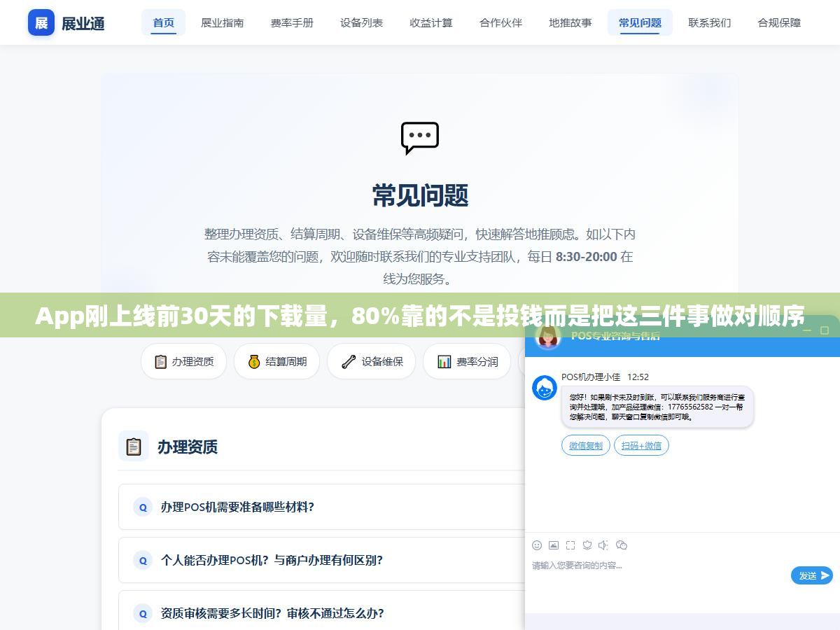Viewport: 840px width, 630px height.
Task: Open the 首页 navigation tab
Action: [x=163, y=22]
